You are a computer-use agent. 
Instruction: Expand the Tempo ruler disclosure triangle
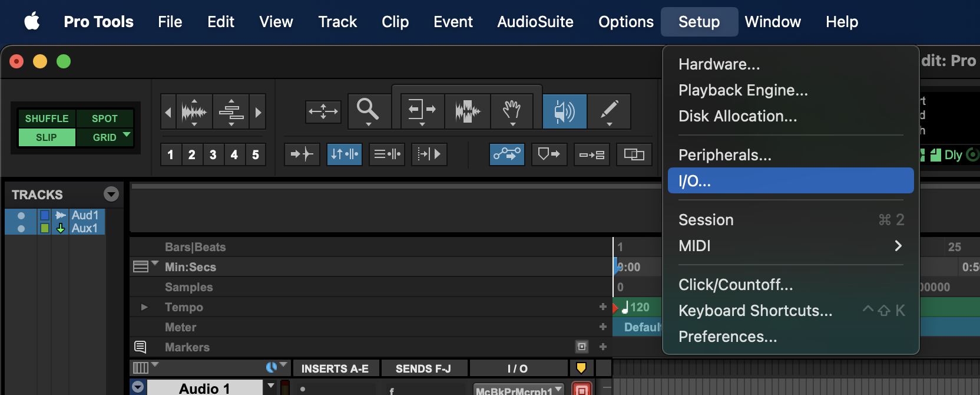click(x=144, y=307)
